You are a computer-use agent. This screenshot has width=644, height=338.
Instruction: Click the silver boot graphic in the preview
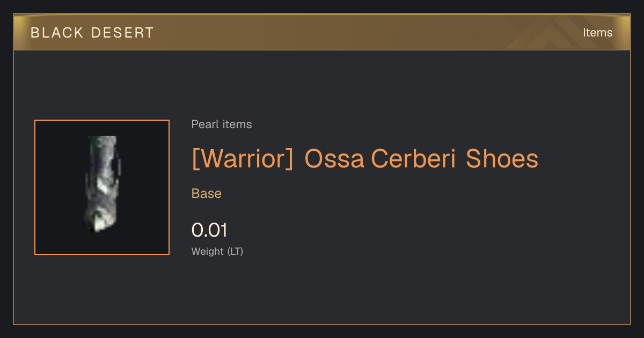pyautogui.click(x=102, y=183)
